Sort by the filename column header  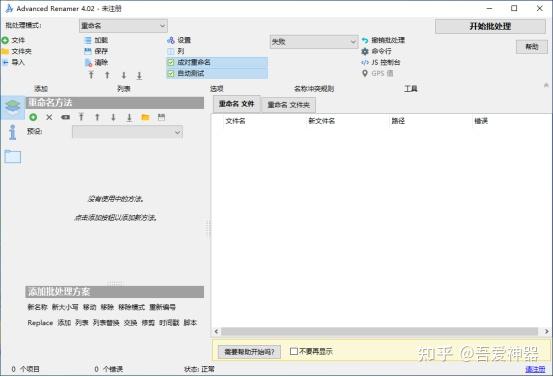pyautogui.click(x=236, y=121)
